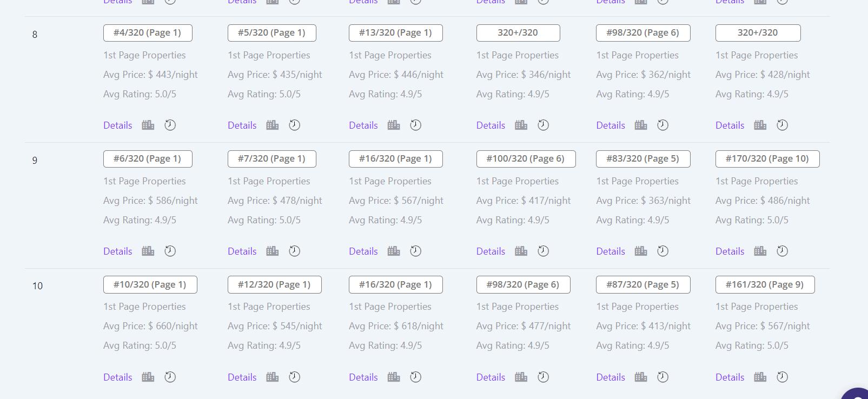The width and height of the screenshot is (868, 399).
Task: Open building icon in $477/night card
Action: (x=521, y=377)
